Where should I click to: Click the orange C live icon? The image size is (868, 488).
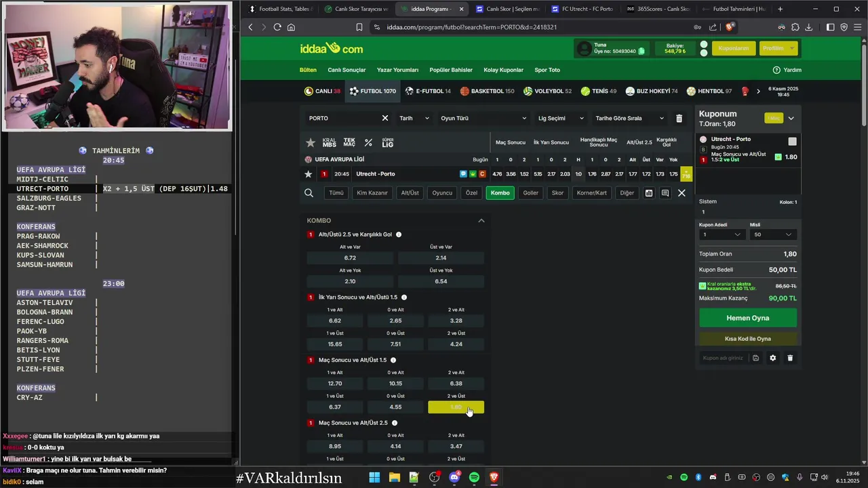482,174
